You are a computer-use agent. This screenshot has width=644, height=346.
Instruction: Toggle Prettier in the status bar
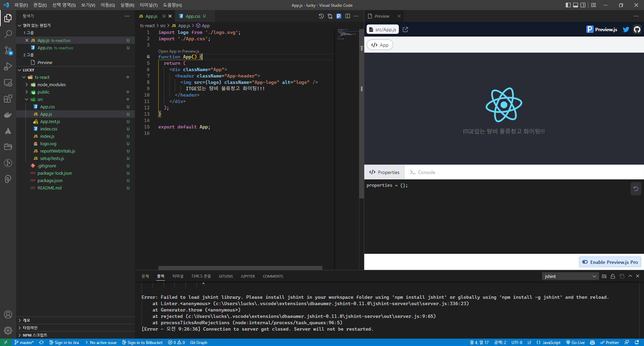click(x=609, y=342)
